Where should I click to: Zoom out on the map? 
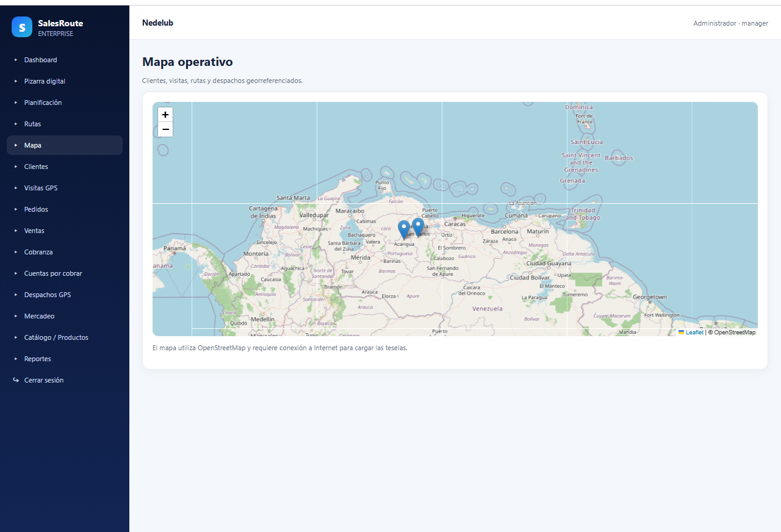[165, 129]
